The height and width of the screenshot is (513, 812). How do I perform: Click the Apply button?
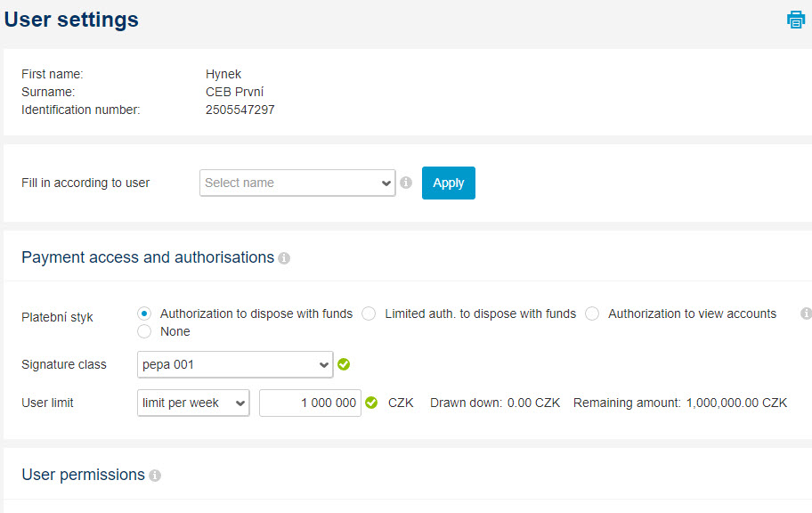[449, 183]
